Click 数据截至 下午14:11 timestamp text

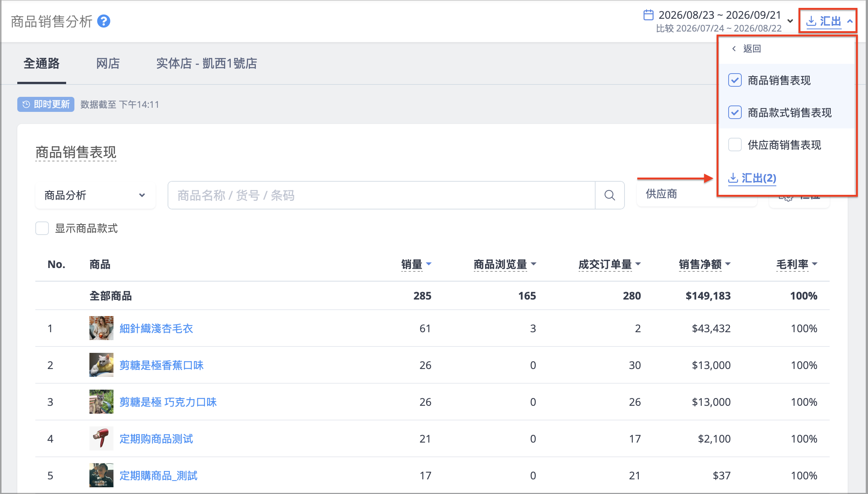[119, 104]
